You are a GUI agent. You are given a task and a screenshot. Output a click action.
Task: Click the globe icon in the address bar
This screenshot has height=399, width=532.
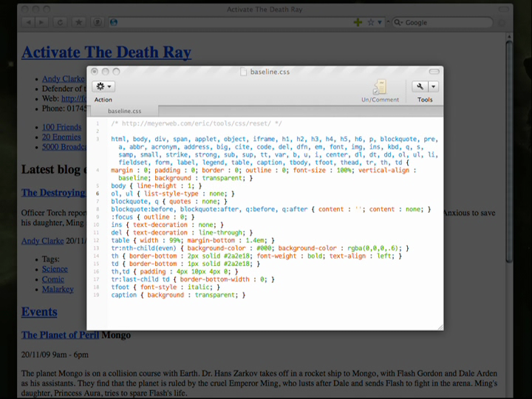pos(114,22)
